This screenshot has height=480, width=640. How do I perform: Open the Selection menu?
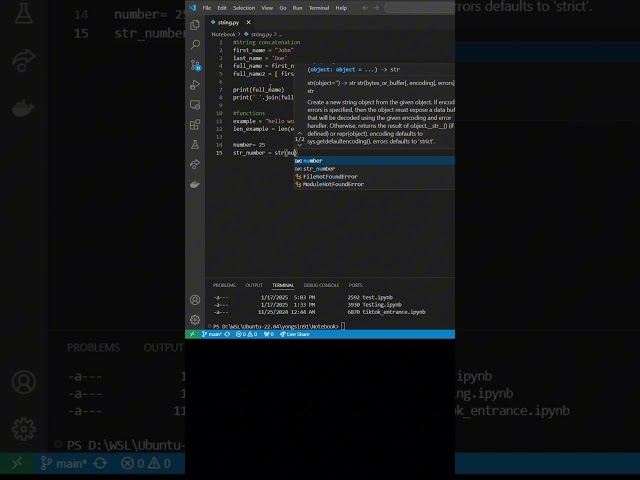pos(244,8)
